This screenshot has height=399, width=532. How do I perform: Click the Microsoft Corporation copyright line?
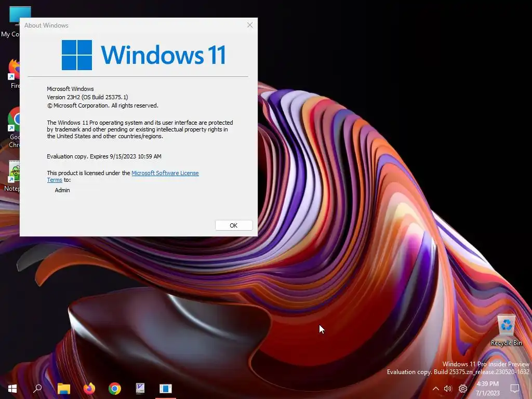(102, 105)
